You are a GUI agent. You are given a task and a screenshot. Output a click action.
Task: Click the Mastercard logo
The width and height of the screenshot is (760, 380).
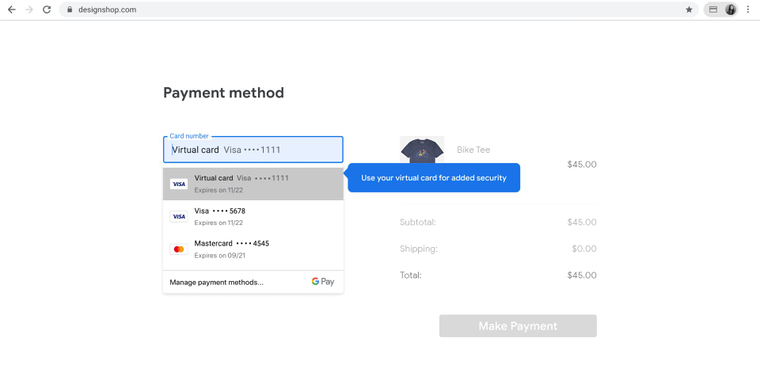click(x=179, y=249)
